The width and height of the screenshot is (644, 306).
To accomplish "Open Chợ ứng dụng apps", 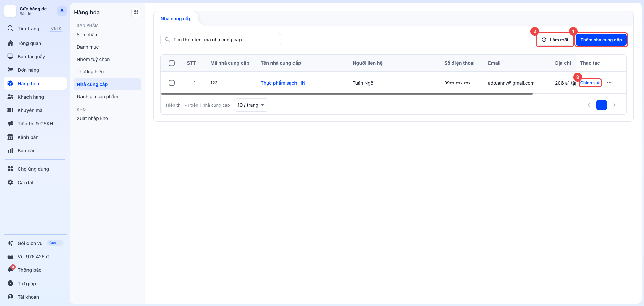I will coord(35,169).
